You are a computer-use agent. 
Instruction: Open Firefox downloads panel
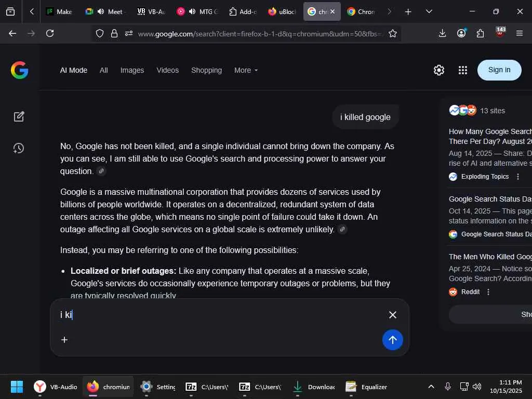pyautogui.click(x=442, y=33)
